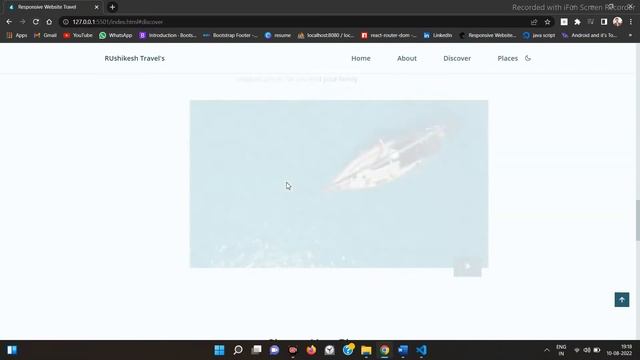This screenshot has height=360, width=640.
Task: Bookmark this page with the star
Action: (547, 22)
